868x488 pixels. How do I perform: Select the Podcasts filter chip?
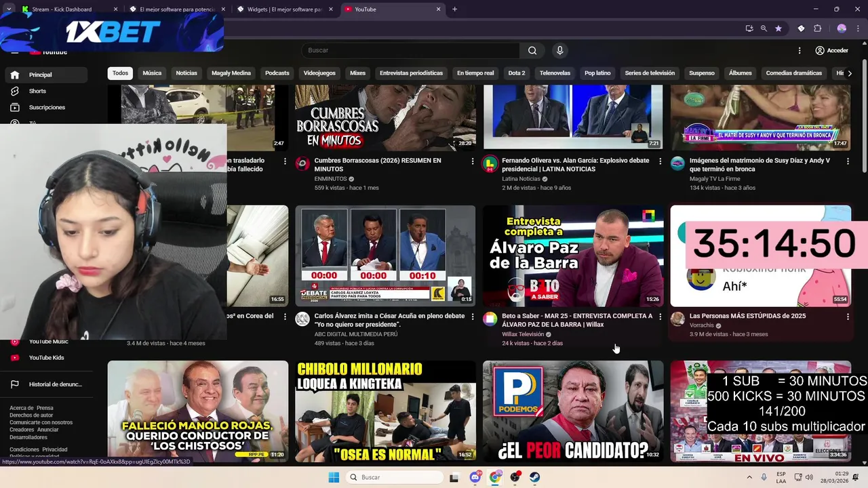[277, 73]
